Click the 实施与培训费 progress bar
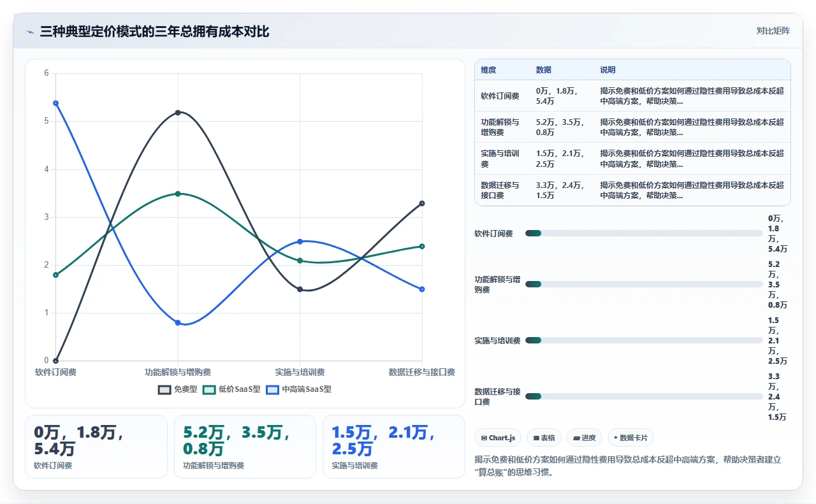The width and height of the screenshot is (816, 504). pos(644,340)
